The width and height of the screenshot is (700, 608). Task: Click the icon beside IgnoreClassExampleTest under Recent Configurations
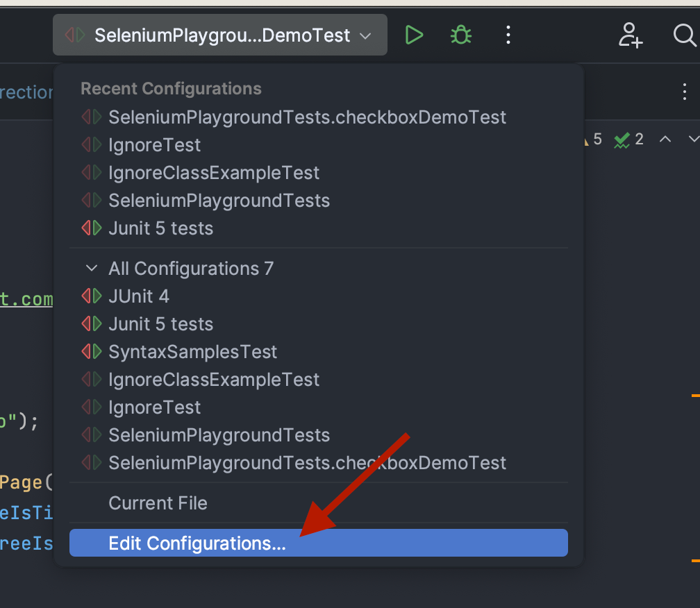point(91,172)
